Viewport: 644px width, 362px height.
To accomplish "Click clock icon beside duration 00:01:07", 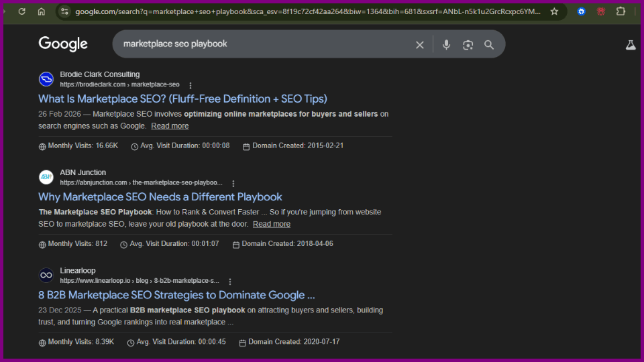I will (x=123, y=245).
